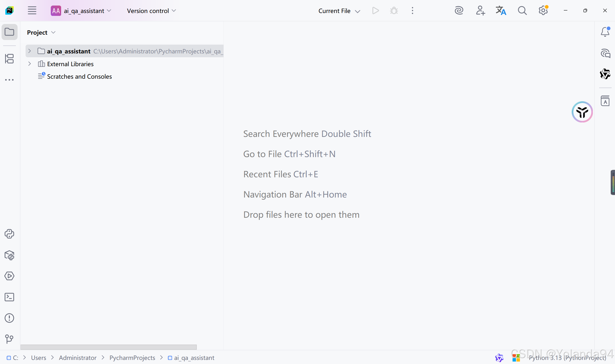Open the Python Packages tool window
615x364 pixels.
pyautogui.click(x=9, y=255)
